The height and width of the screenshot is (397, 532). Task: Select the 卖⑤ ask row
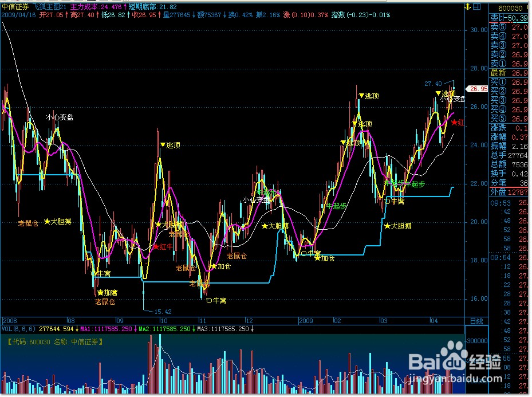click(509, 27)
